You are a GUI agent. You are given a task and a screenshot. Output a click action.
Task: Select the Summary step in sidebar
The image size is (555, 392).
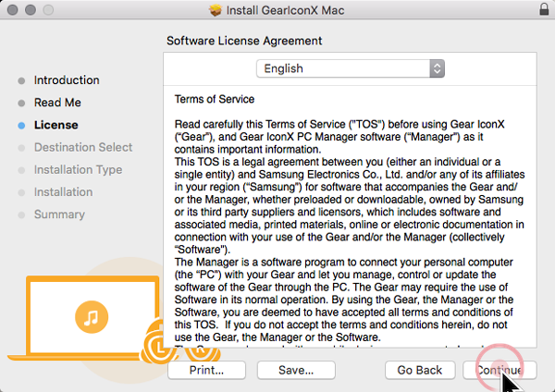[x=59, y=214]
